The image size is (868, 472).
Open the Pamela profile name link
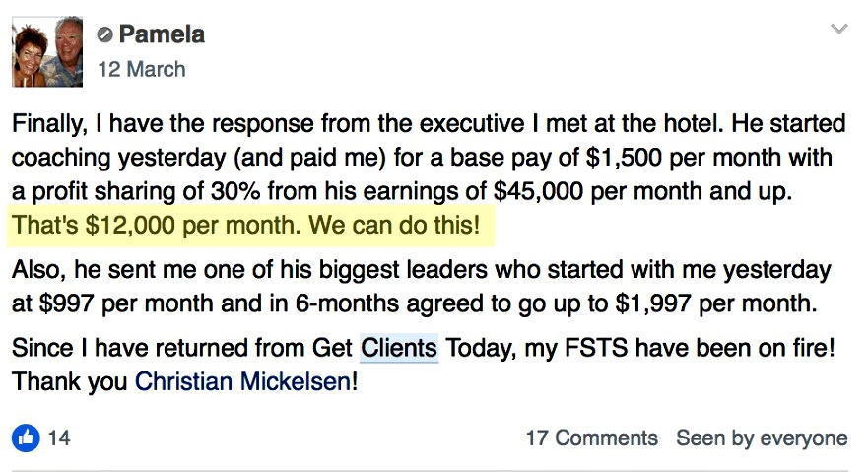point(162,34)
